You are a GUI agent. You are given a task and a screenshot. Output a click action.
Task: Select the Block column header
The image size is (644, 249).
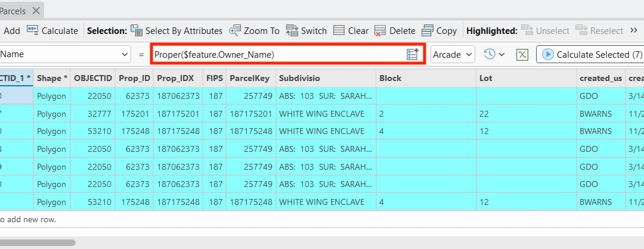[x=426, y=78]
